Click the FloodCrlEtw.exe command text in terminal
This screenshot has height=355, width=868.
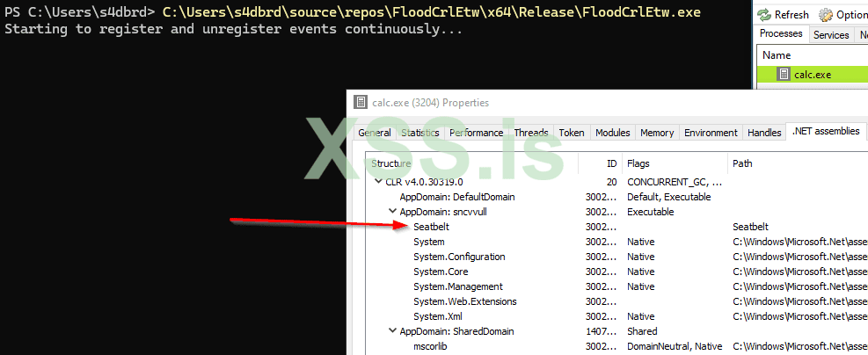tap(433, 11)
